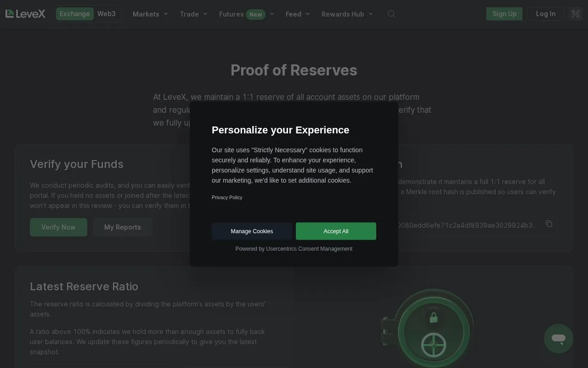Click the Sign Up button
Screen dimensions: 588x368
coord(504,14)
